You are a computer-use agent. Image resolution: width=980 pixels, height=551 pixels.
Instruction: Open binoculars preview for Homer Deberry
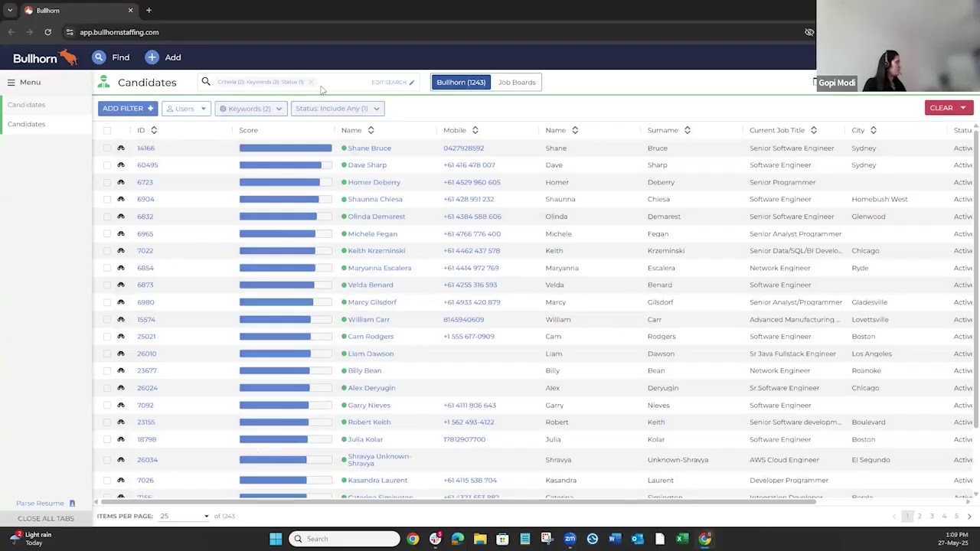tap(121, 182)
